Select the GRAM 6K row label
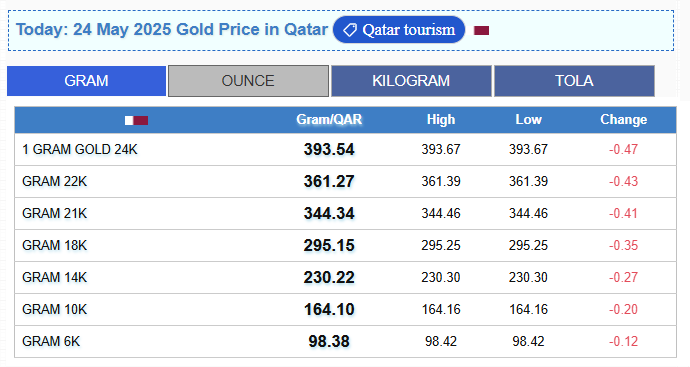The width and height of the screenshot is (690, 367). [x=51, y=341]
